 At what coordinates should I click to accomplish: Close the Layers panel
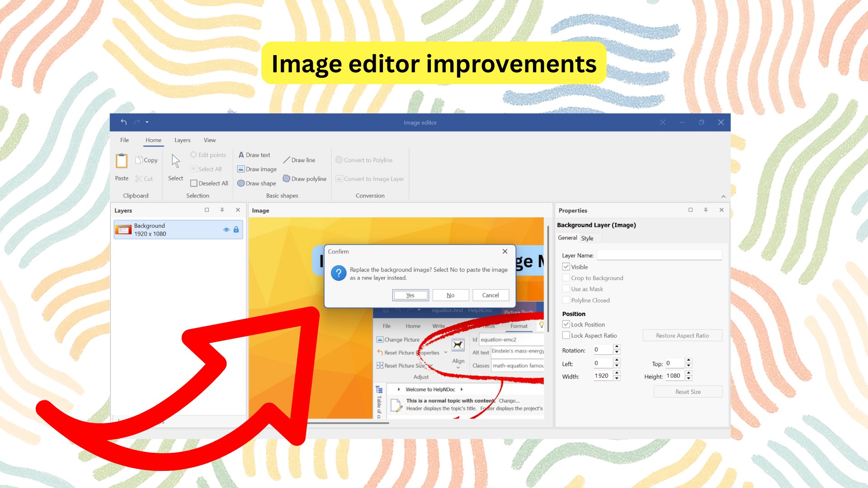tap(238, 210)
